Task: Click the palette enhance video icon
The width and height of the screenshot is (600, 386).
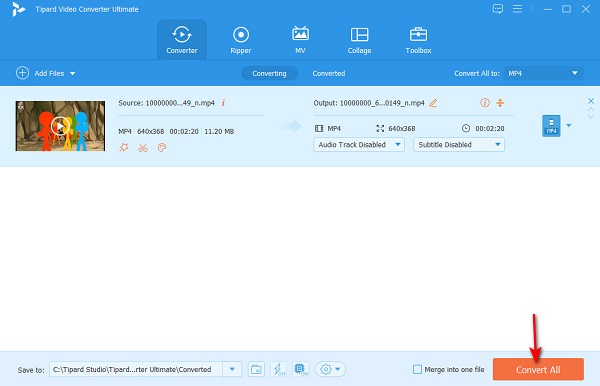Action: 162,147
